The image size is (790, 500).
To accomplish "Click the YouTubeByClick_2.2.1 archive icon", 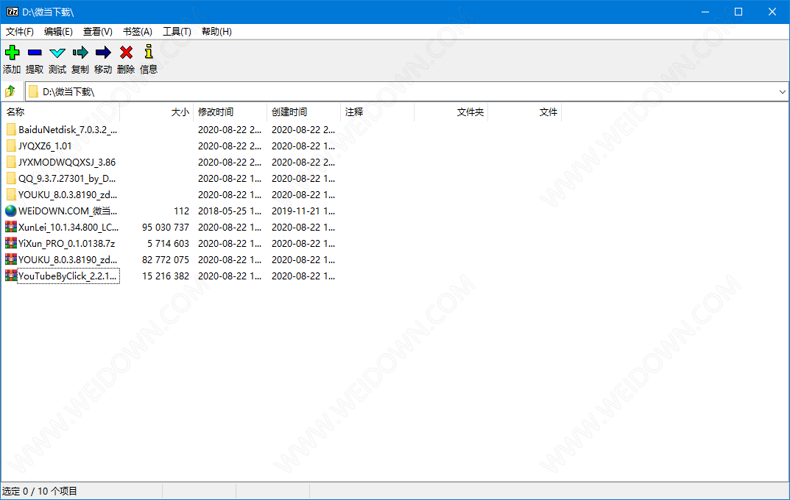I will click(x=11, y=276).
